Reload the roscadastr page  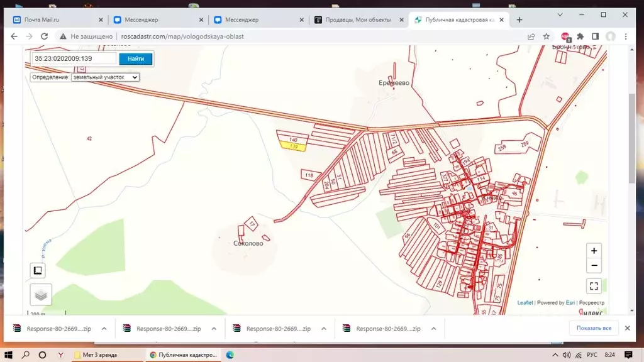[x=45, y=36]
